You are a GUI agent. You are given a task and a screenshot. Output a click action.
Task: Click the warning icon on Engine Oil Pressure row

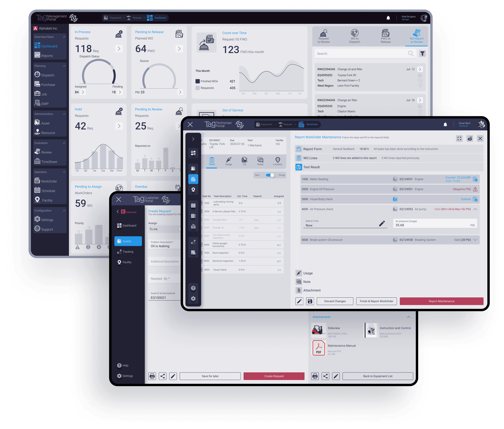click(x=475, y=189)
